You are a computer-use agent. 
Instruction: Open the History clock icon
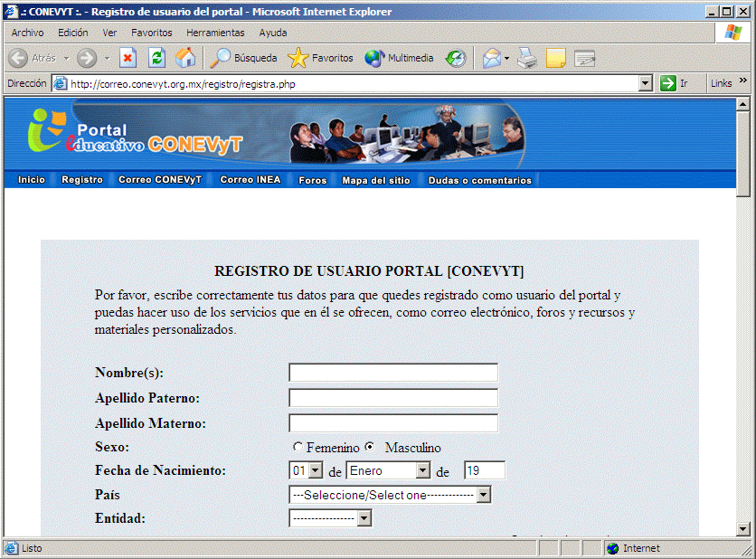456,59
